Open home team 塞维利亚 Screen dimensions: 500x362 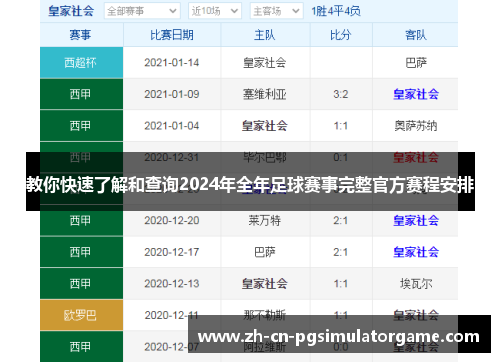[x=265, y=94]
